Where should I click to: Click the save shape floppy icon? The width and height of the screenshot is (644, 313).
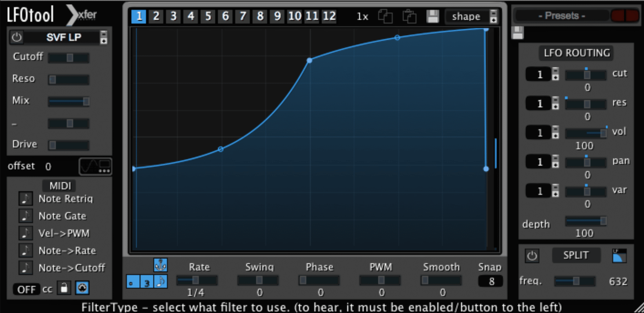(x=433, y=16)
